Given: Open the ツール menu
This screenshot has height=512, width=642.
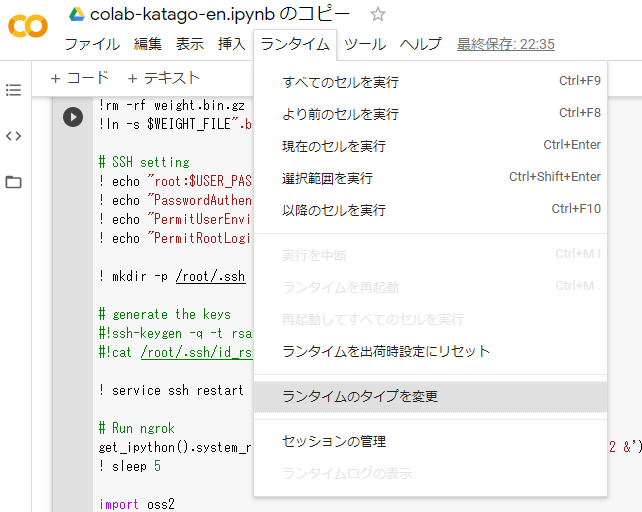Looking at the screenshot, I should point(364,44).
